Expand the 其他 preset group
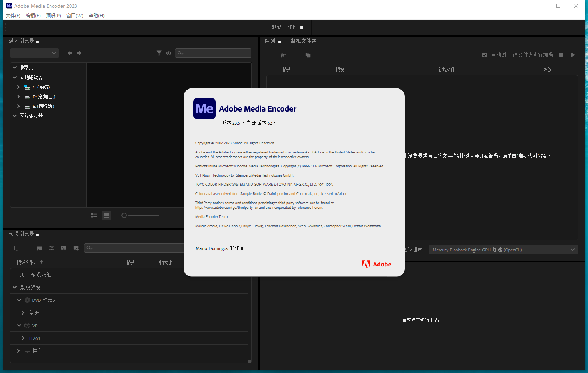This screenshot has height=373, width=588. click(x=18, y=351)
